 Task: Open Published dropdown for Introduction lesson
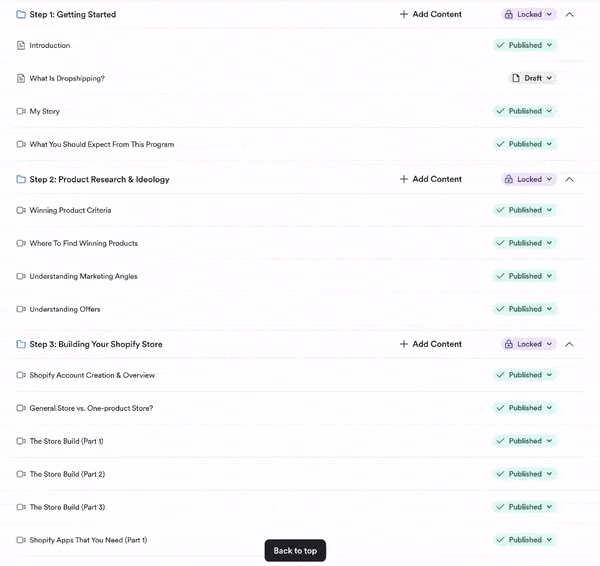524,45
